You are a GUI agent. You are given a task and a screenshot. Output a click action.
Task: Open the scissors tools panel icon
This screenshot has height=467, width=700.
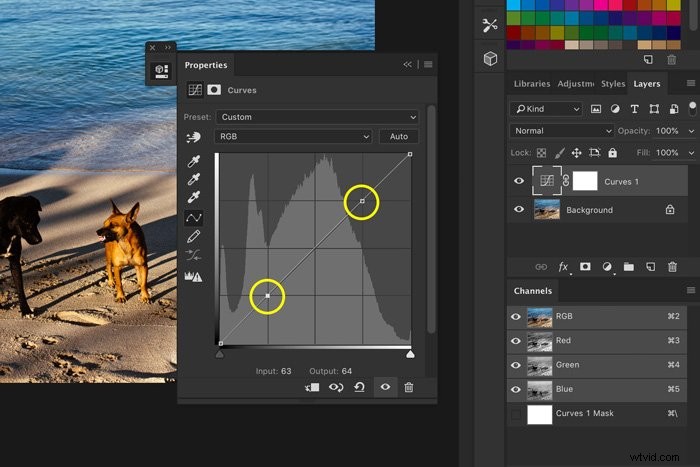tap(490, 25)
